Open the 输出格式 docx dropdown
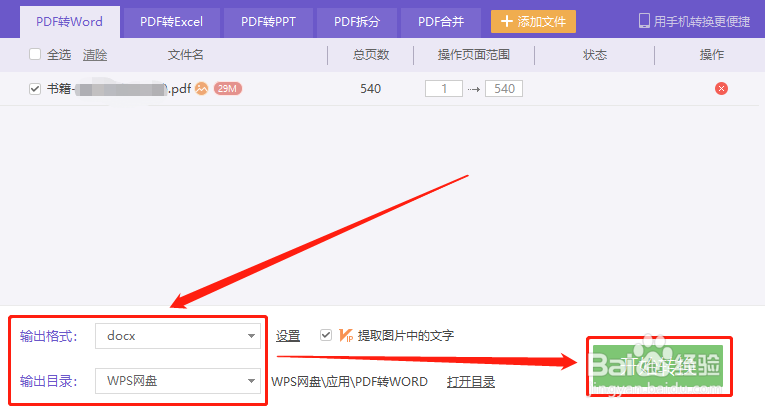This screenshot has width=765, height=416. coord(178,336)
